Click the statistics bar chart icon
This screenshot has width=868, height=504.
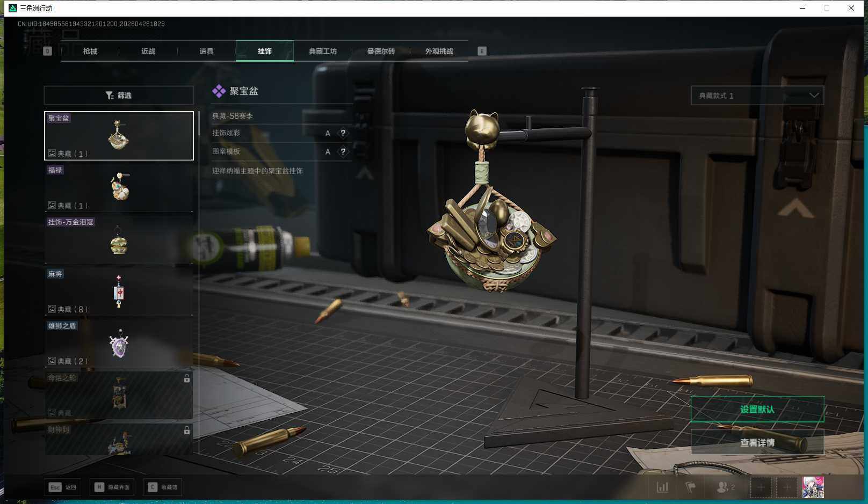662,487
